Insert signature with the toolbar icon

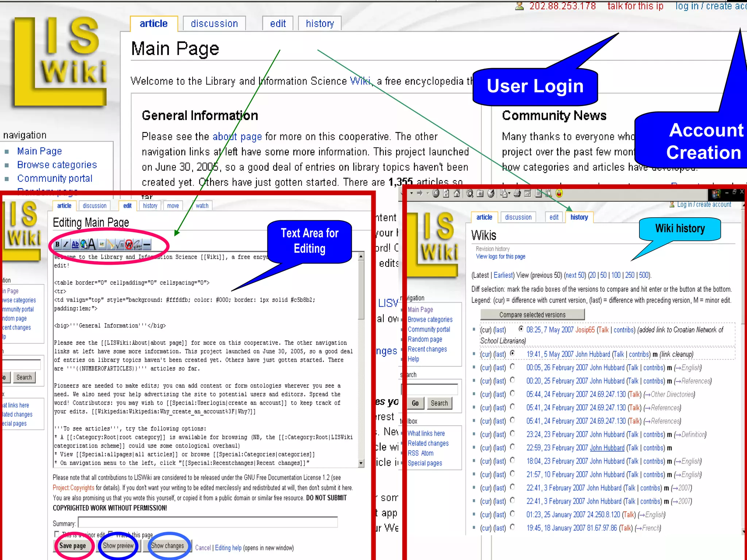[138, 245]
